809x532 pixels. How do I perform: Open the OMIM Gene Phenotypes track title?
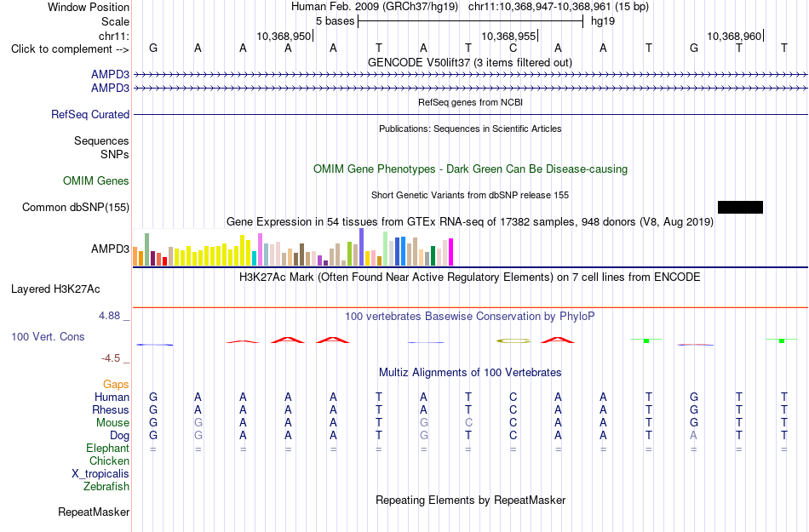[470, 169]
